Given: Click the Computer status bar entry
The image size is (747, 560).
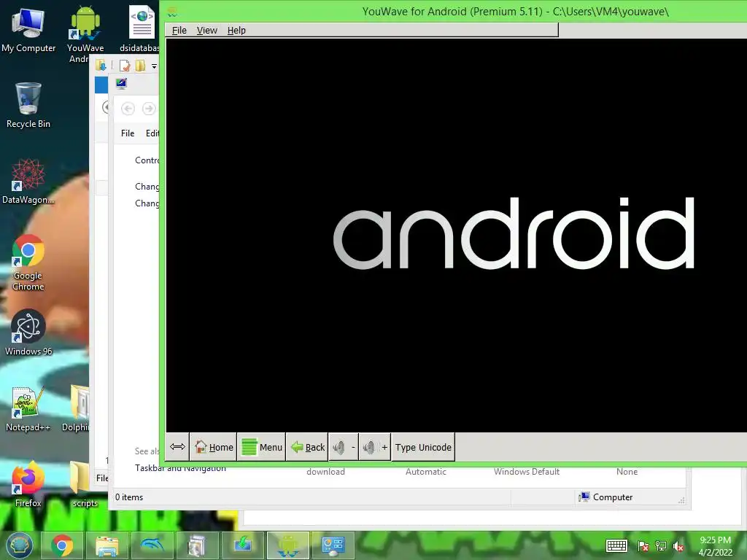Looking at the screenshot, I should (x=605, y=497).
